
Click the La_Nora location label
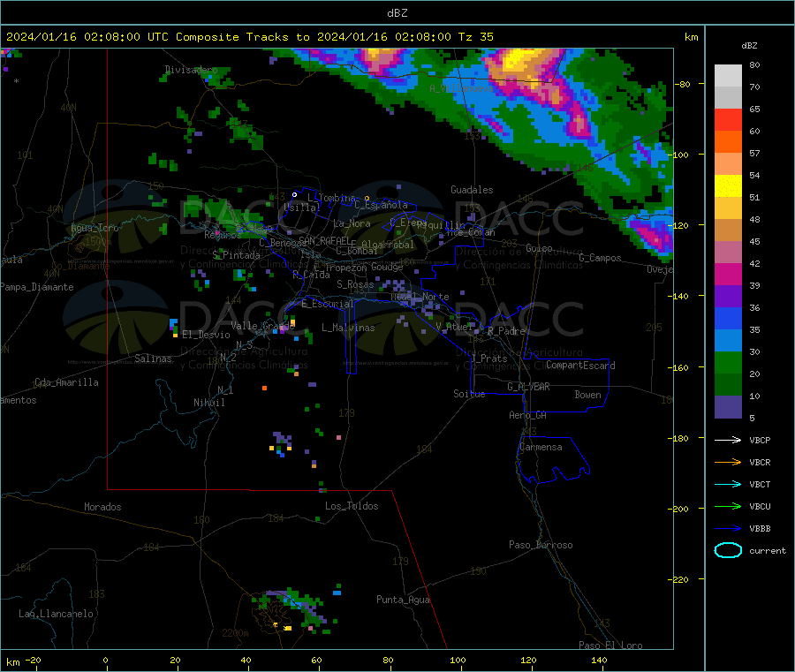[352, 223]
